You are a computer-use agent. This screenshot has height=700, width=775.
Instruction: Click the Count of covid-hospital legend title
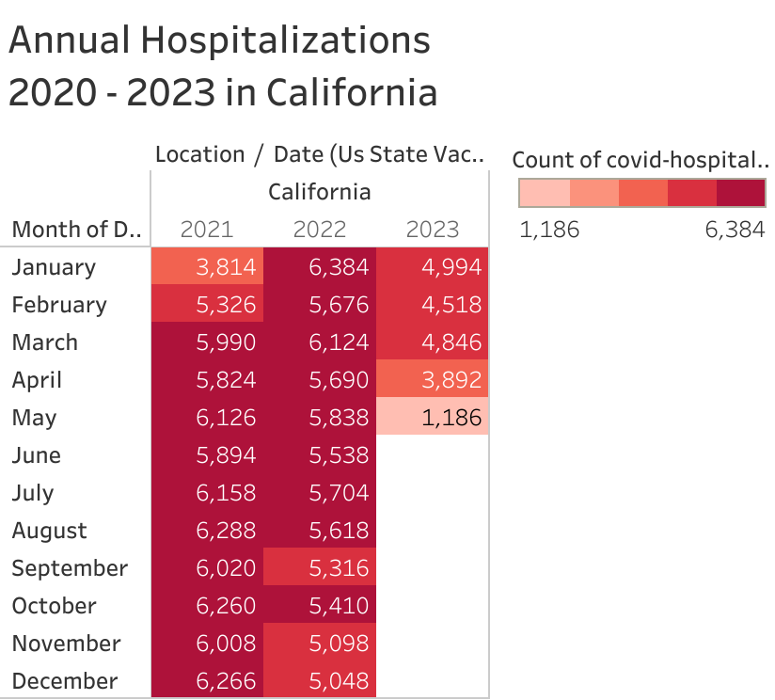(x=639, y=159)
